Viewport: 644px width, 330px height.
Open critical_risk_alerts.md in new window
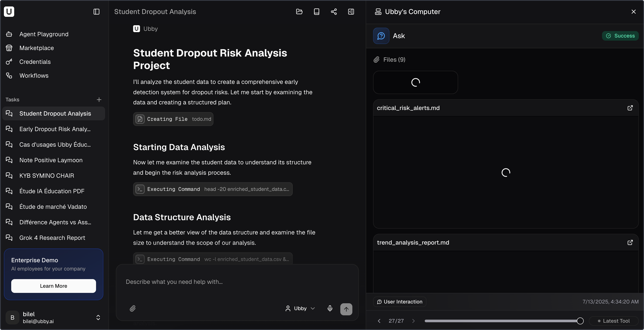pos(630,108)
